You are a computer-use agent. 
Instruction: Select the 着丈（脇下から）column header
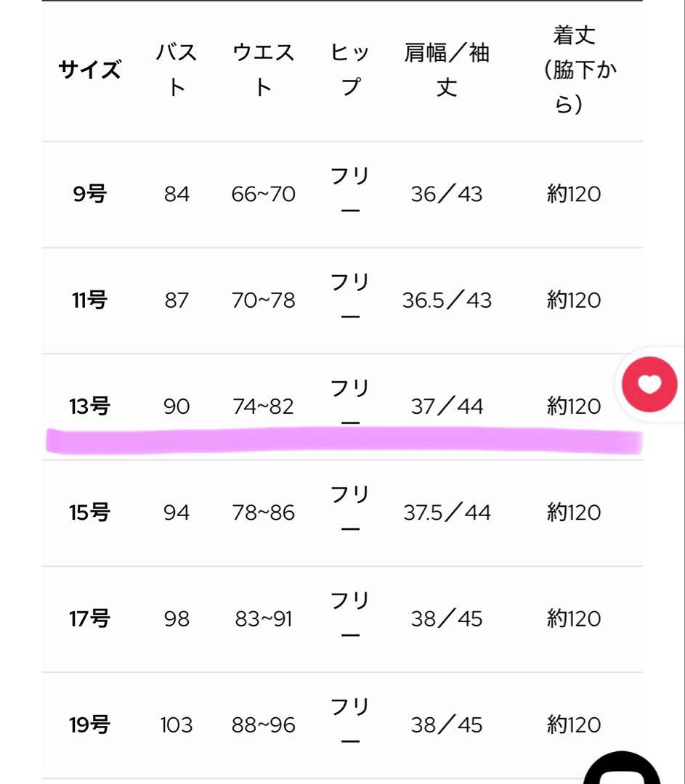(x=574, y=70)
